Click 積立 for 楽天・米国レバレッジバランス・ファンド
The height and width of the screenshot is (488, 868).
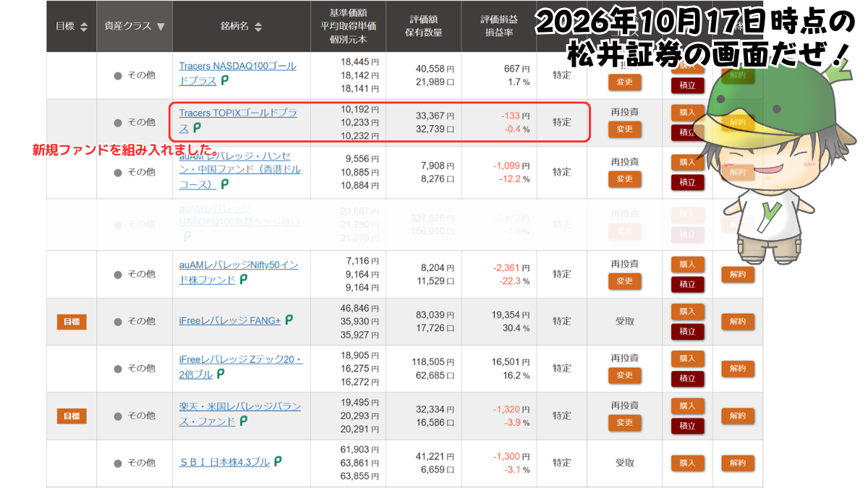[x=687, y=426]
